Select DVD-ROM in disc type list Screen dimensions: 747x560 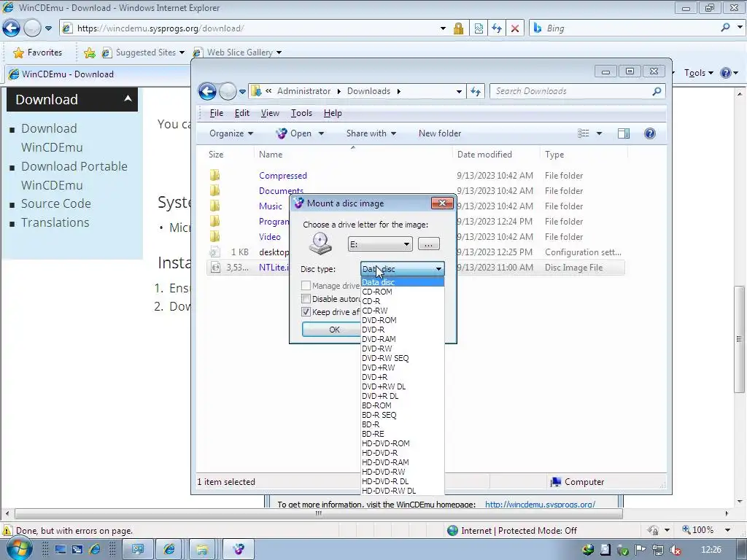(379, 320)
